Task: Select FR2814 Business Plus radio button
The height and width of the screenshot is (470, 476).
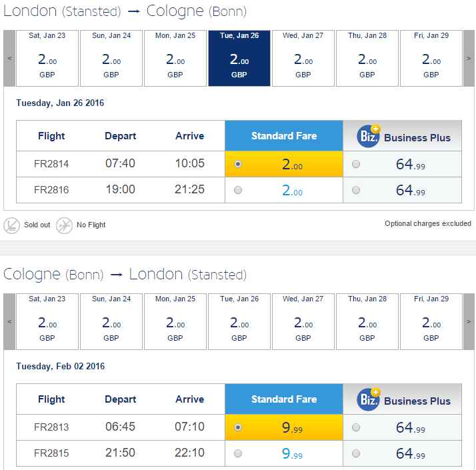Action: (x=356, y=164)
